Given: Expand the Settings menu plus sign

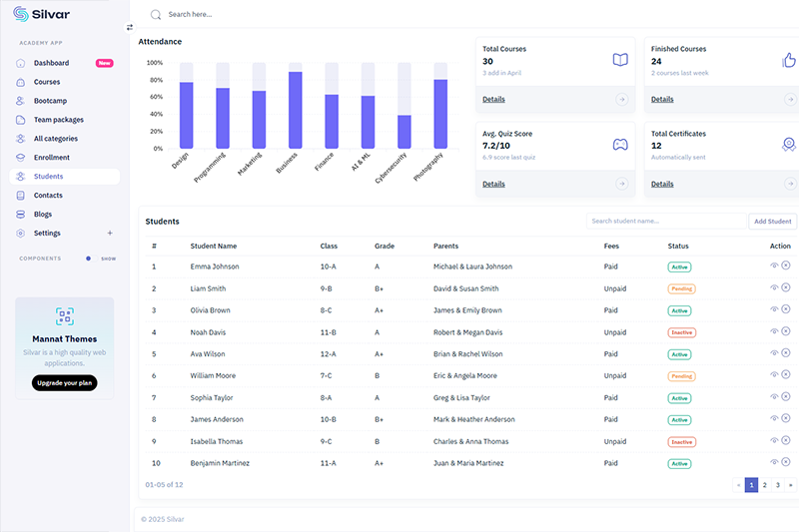Looking at the screenshot, I should pyautogui.click(x=110, y=234).
